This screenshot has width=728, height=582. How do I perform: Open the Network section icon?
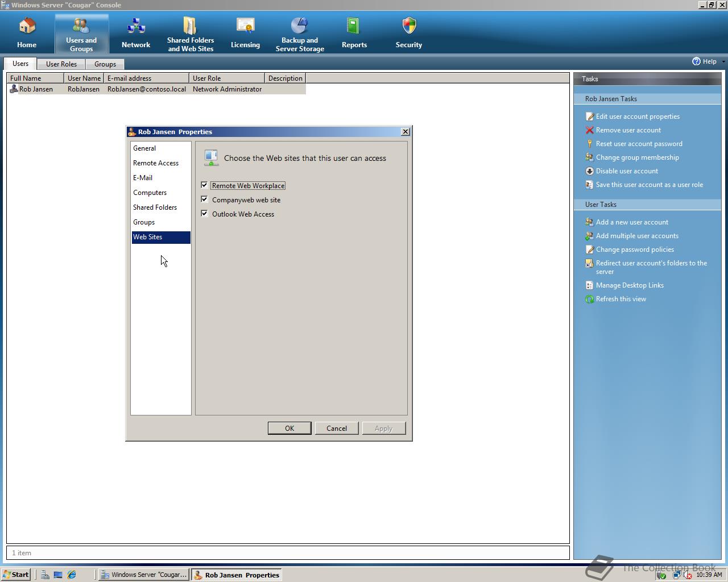(x=136, y=26)
